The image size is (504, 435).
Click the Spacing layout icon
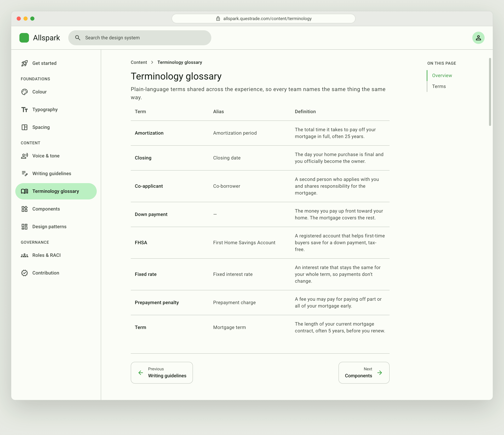[25, 127]
